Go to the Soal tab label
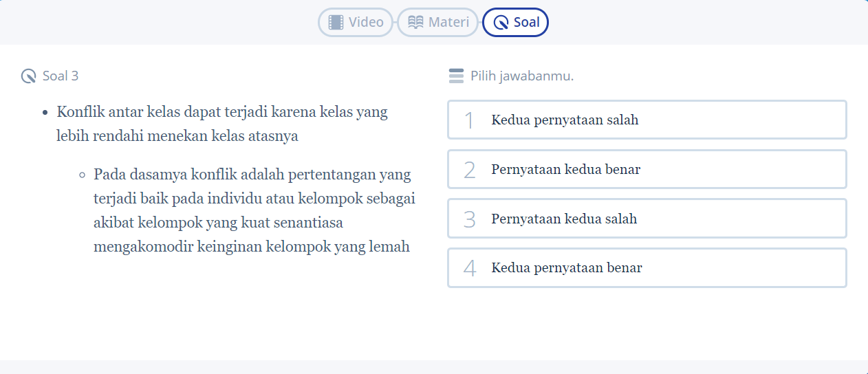The height and width of the screenshot is (374, 868). point(527,23)
